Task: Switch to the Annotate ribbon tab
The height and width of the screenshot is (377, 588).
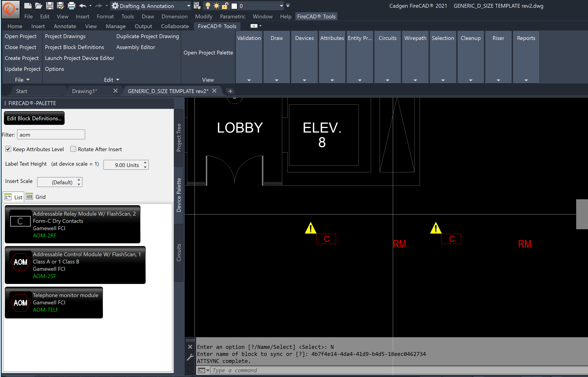Action: point(65,26)
